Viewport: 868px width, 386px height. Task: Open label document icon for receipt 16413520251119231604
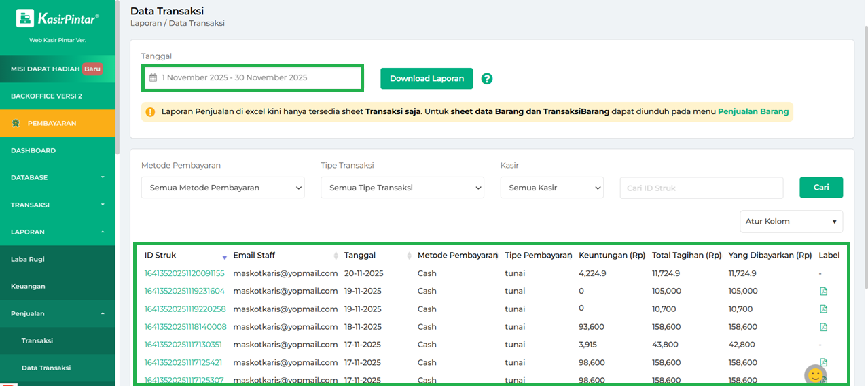click(823, 292)
